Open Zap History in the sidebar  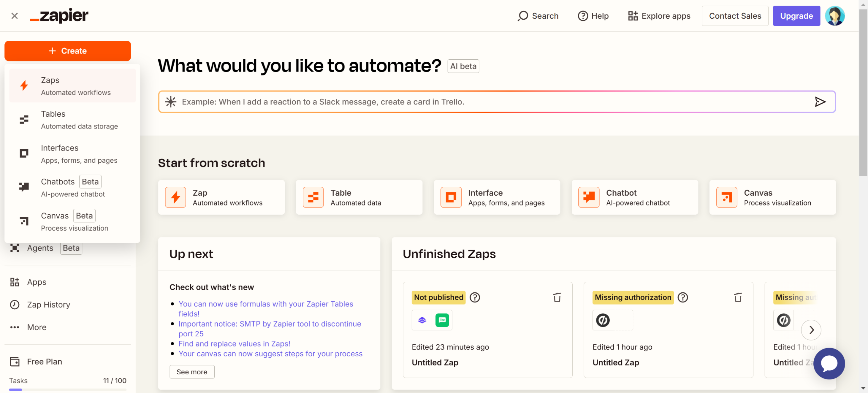pyautogui.click(x=40, y=305)
